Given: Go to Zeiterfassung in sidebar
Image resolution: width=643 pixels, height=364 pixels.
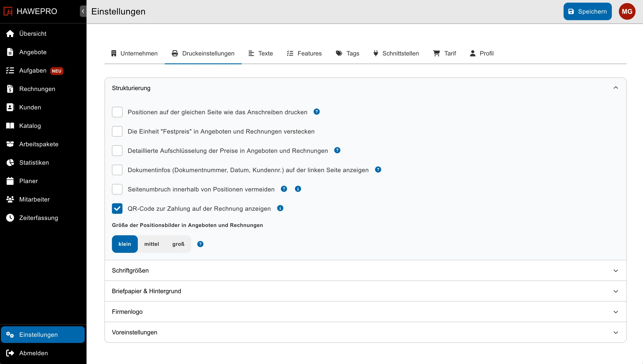Looking at the screenshot, I should (x=43, y=218).
